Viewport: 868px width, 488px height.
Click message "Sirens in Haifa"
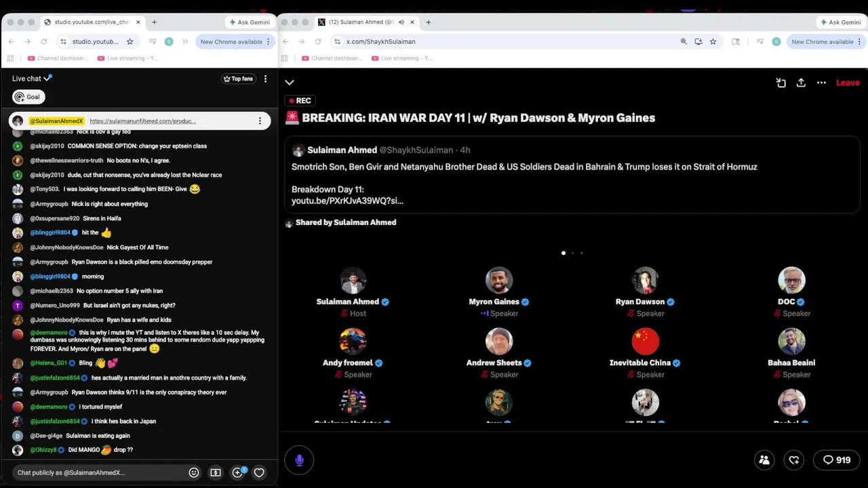[101, 218]
